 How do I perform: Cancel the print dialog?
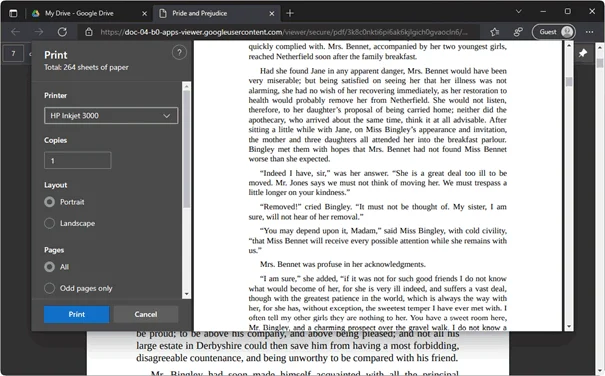(146, 314)
